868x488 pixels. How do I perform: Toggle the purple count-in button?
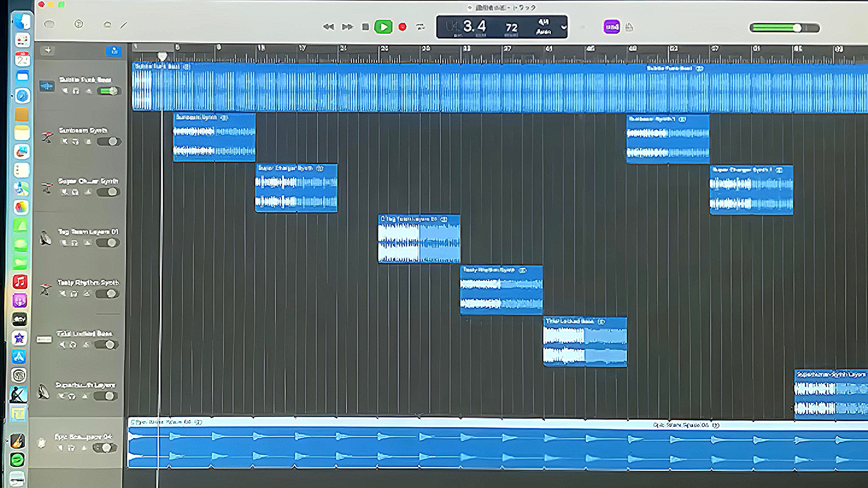[612, 27]
